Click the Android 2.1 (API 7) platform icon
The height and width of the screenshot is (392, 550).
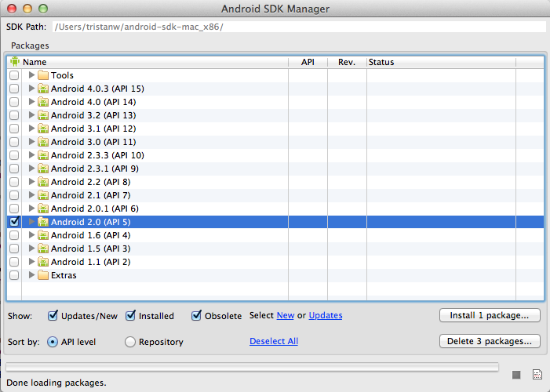click(43, 195)
